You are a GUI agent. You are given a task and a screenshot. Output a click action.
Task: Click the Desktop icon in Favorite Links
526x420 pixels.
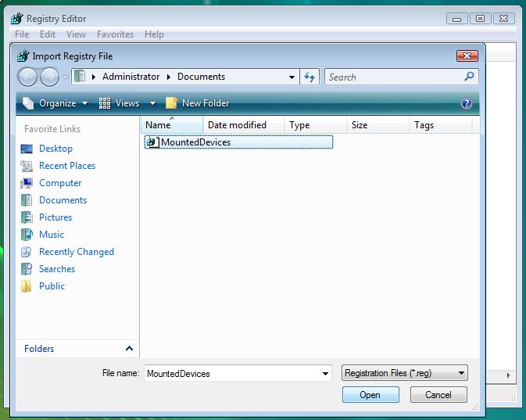pos(27,149)
